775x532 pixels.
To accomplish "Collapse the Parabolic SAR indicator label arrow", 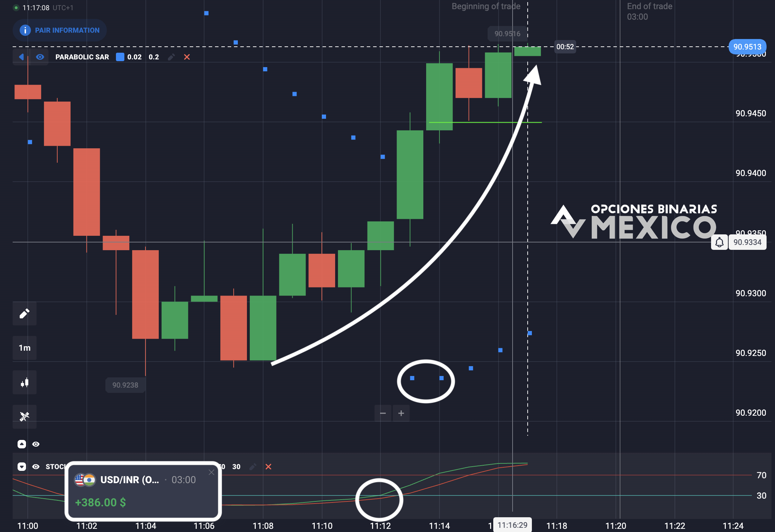I will pyautogui.click(x=21, y=57).
